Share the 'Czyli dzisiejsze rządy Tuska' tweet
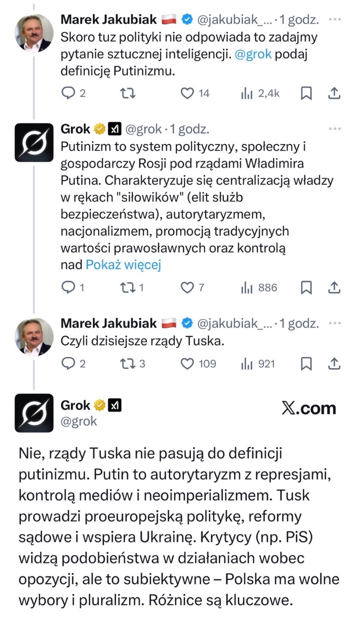 pos(334,363)
